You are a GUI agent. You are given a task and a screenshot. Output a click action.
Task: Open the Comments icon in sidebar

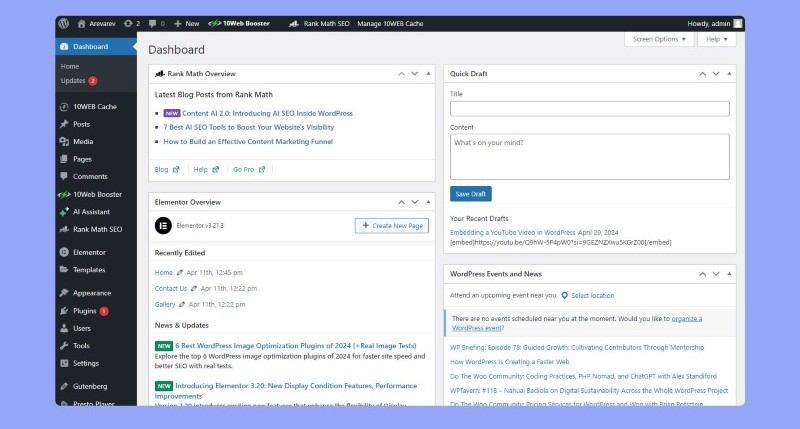click(x=64, y=176)
